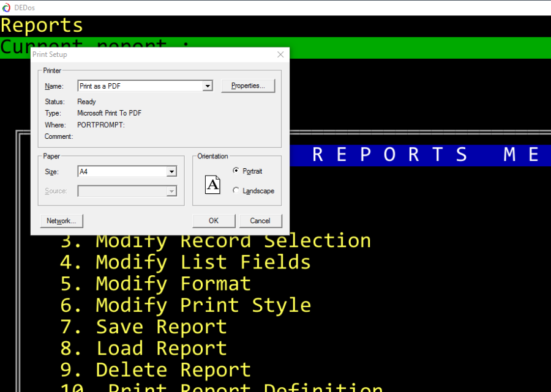Expand the paper Size dropdown
This screenshot has width=551, height=392.
click(x=171, y=172)
